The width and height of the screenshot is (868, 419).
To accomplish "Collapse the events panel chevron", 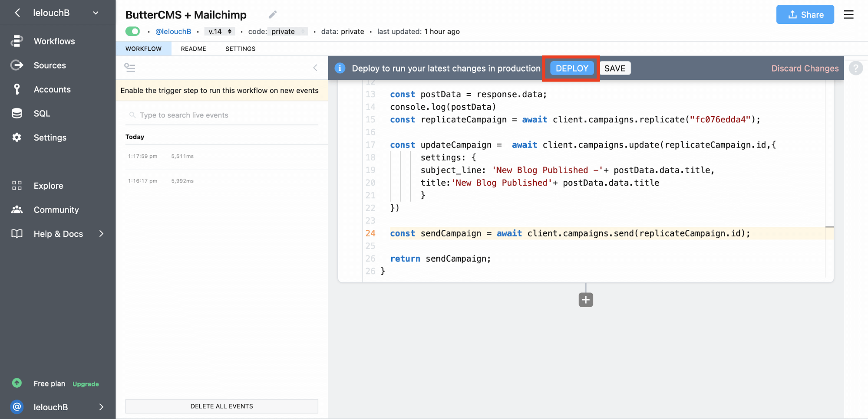I will click(315, 68).
